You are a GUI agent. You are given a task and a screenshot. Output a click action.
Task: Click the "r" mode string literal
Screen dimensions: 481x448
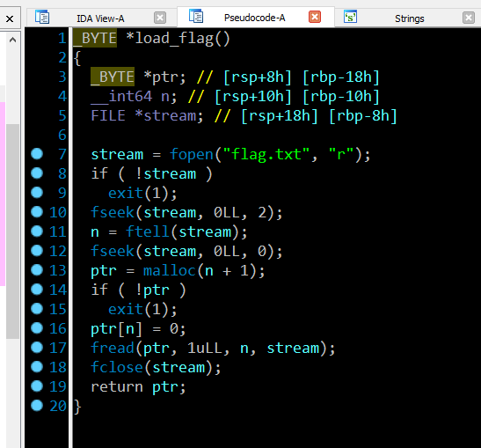(x=341, y=154)
